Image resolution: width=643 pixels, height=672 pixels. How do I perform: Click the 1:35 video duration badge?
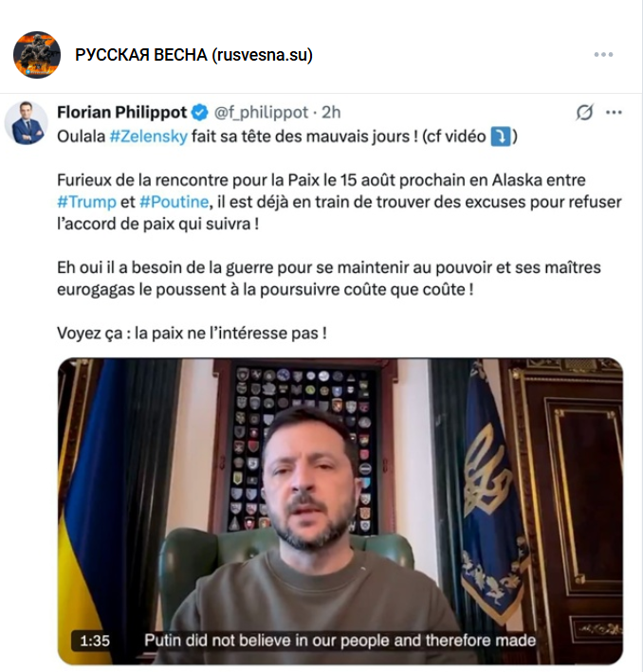coord(95,641)
